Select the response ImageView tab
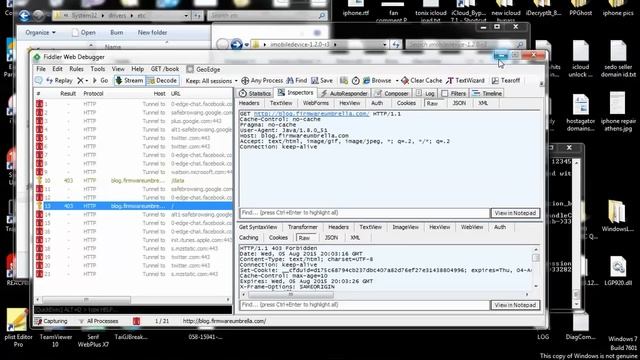This screenshot has width=640, height=360. click(x=405, y=227)
